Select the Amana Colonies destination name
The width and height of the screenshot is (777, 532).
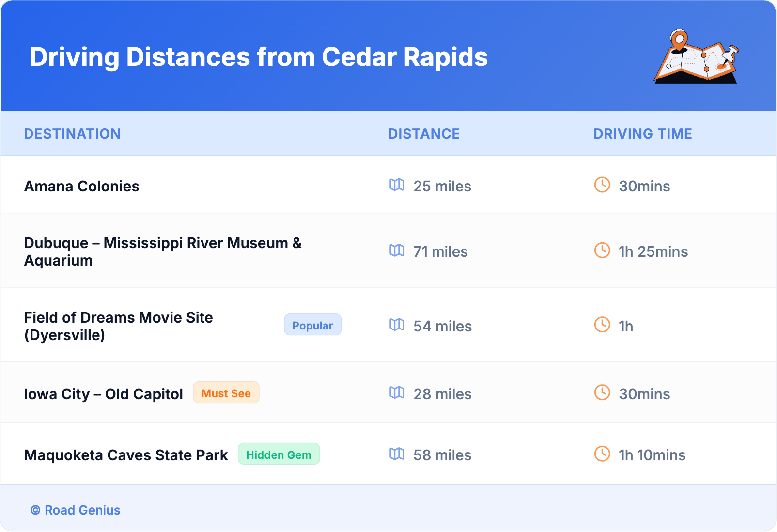82,187
